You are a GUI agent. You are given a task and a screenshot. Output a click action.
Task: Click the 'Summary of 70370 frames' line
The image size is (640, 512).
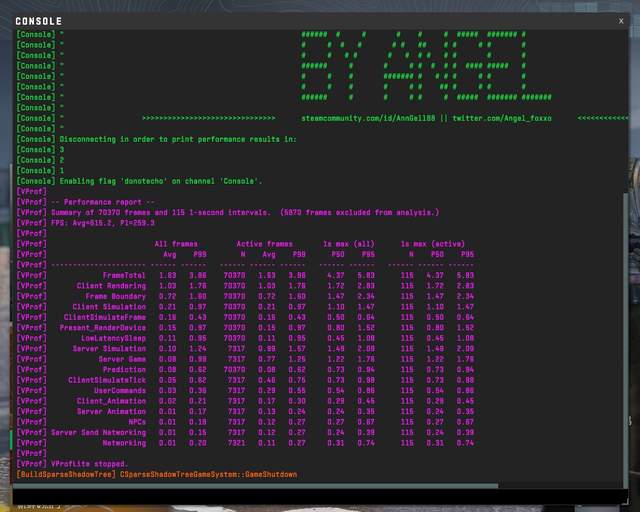click(245, 212)
